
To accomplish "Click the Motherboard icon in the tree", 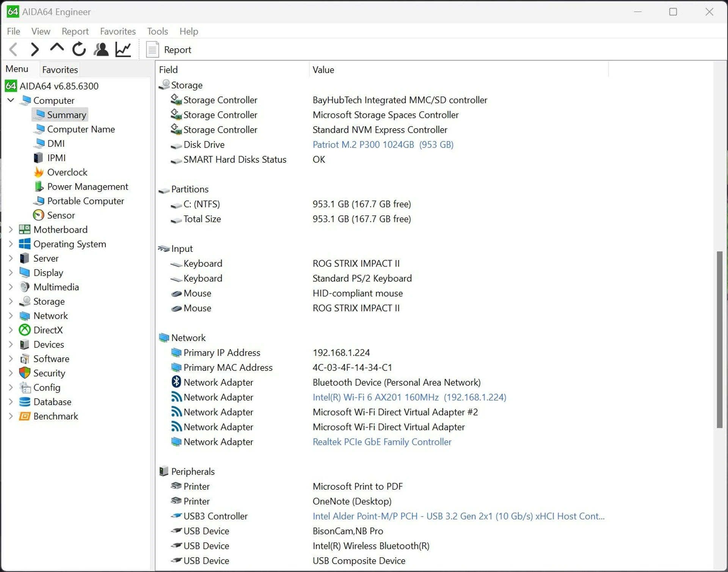I will click(x=25, y=229).
